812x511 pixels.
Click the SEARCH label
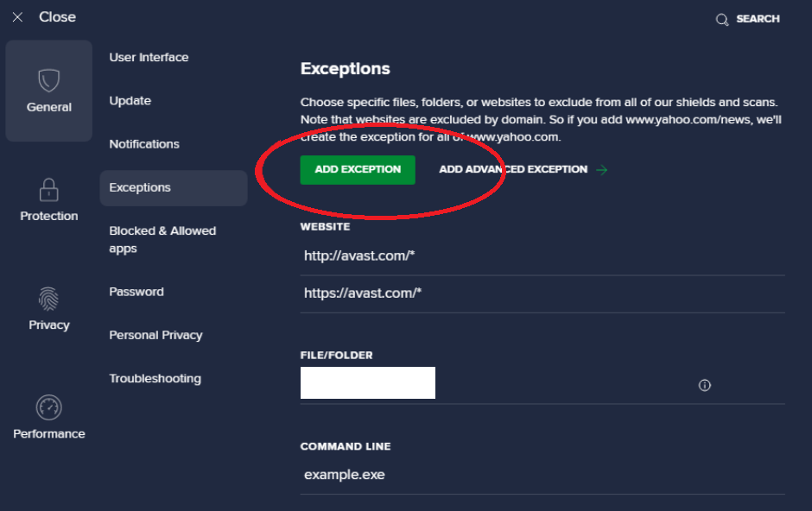[x=758, y=19]
